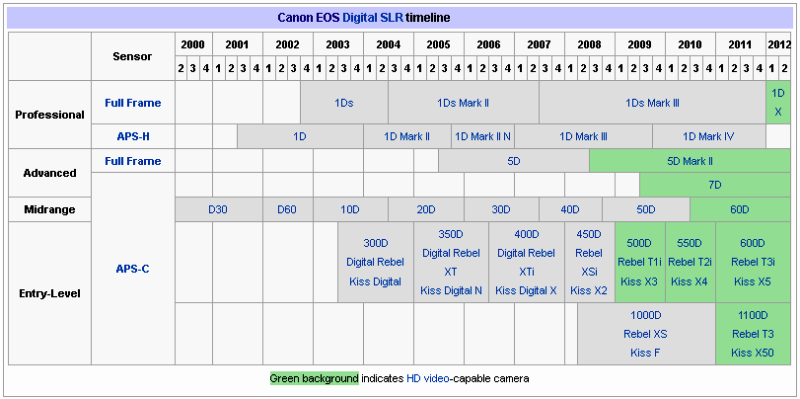
Task: Open the Rebel T1i link
Action: coord(639,262)
